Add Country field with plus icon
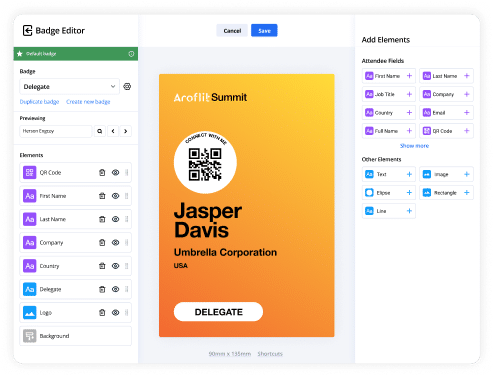This screenshot has width=493, height=376. [409, 112]
